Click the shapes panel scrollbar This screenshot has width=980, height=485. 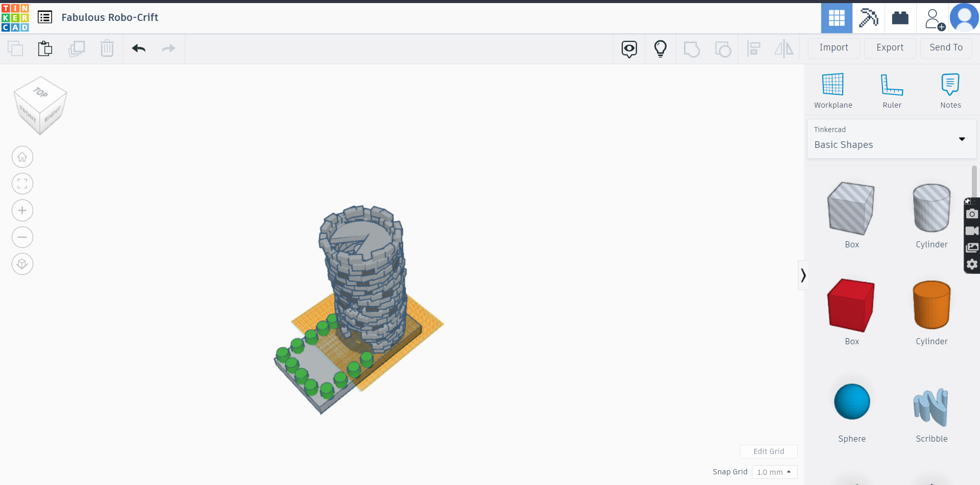(x=974, y=182)
